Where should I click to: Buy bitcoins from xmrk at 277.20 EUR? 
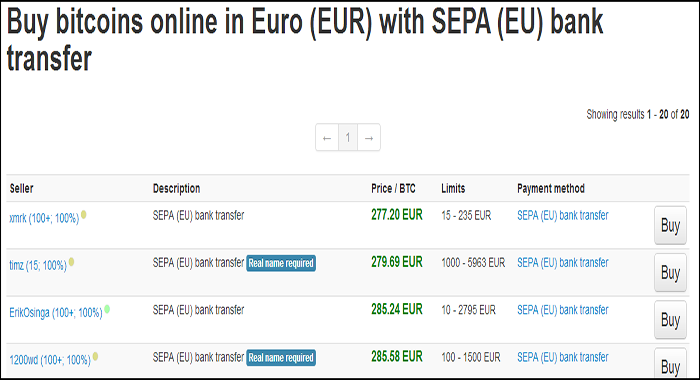tap(670, 225)
